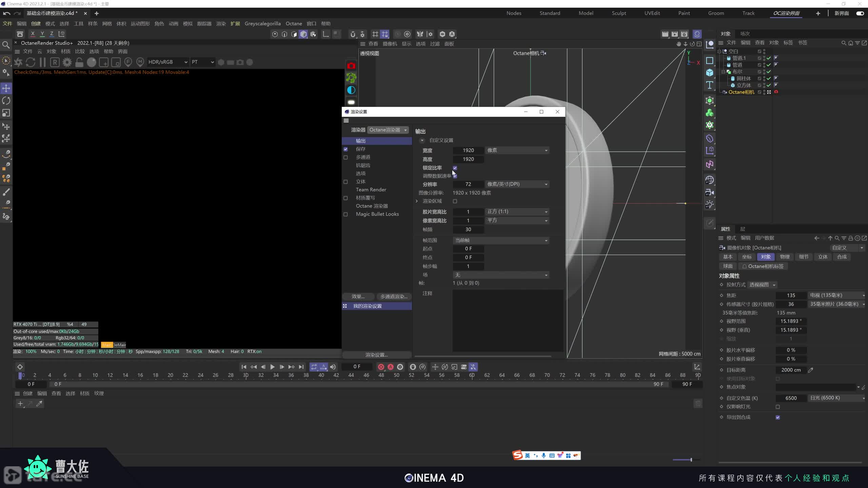Enable the render region checkbox
Viewport: 868px width, 488px height.
[x=455, y=201]
